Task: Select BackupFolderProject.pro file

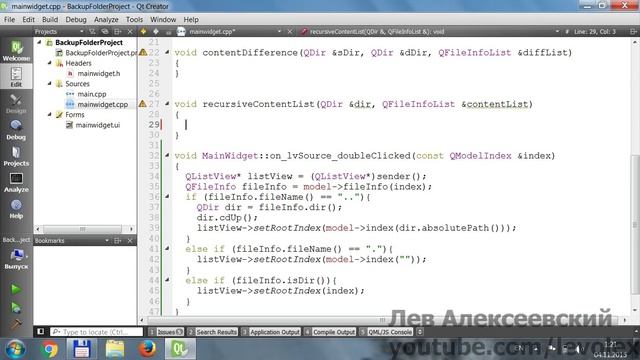Action: [101, 53]
